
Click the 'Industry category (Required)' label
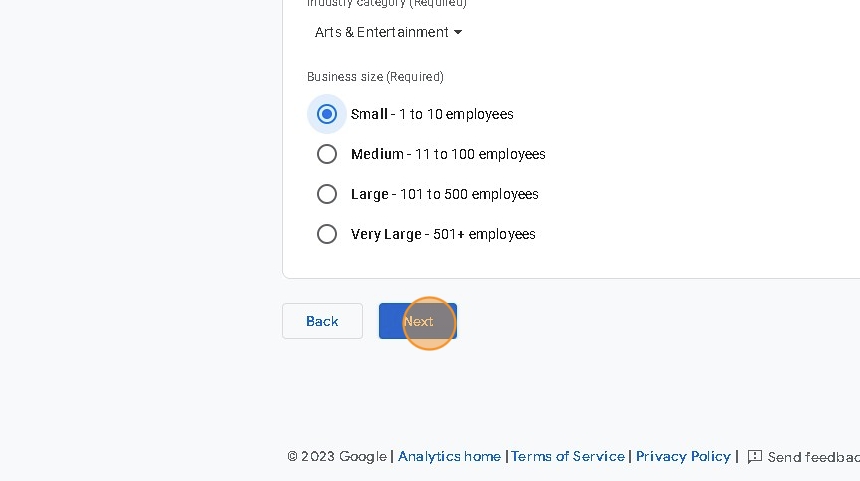click(x=387, y=4)
